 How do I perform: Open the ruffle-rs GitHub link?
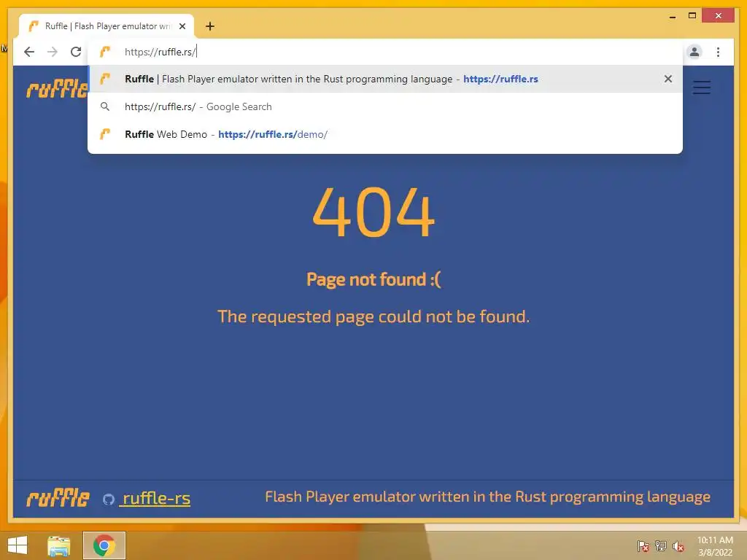pos(156,498)
